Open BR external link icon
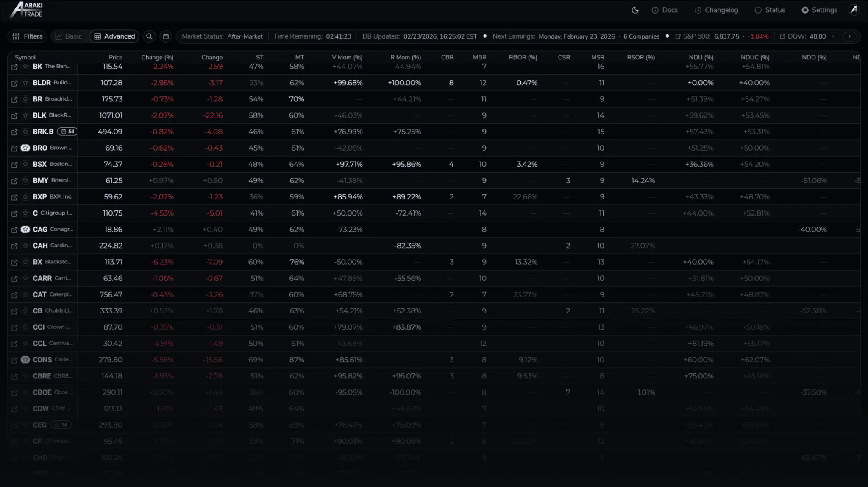868x487 pixels. [x=14, y=99]
